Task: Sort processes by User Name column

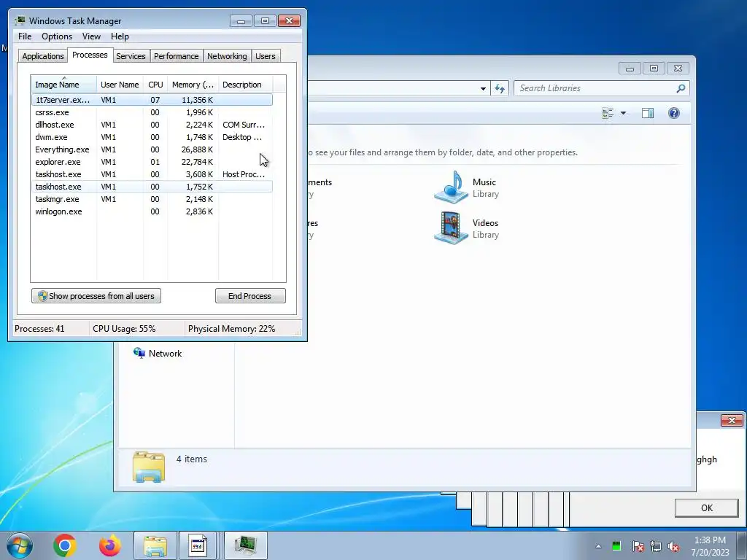Action: tap(120, 85)
